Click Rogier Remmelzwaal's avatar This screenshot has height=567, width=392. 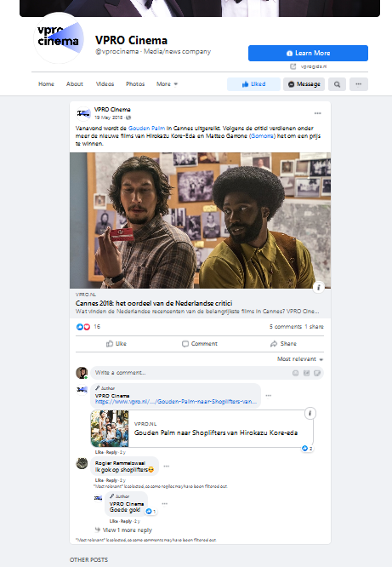(82, 463)
